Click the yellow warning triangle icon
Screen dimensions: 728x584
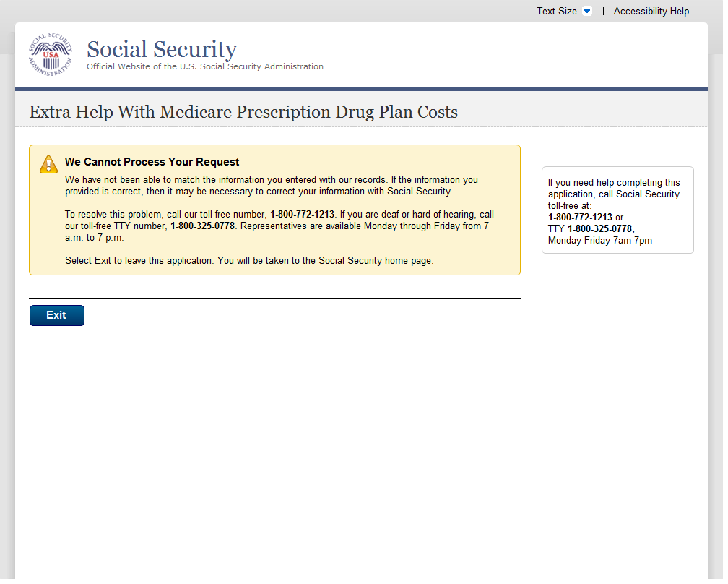tap(48, 164)
